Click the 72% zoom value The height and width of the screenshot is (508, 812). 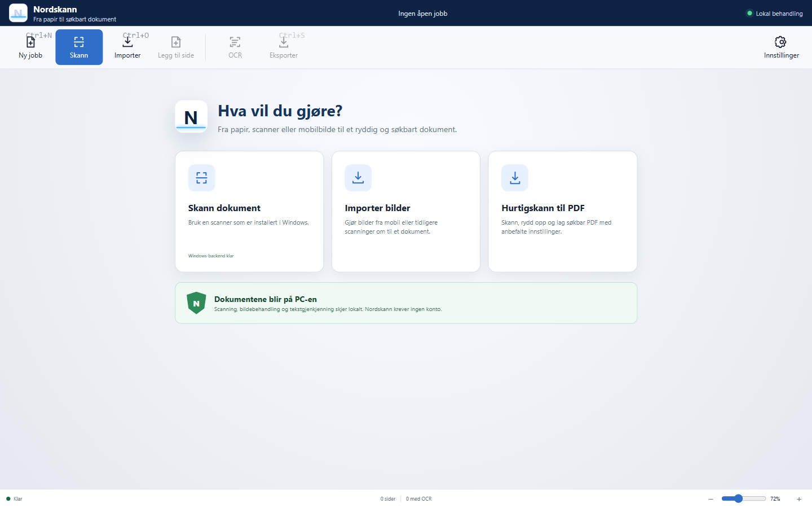[x=775, y=499]
